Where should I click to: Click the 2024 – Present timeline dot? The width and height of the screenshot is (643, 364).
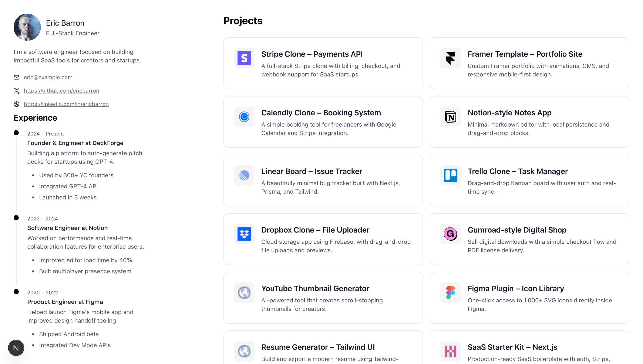16,133
